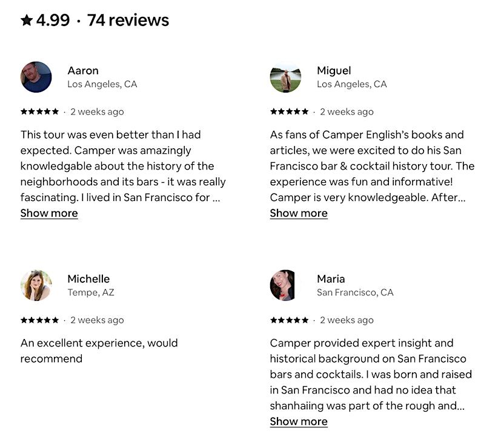
Task: Open reviewer name Miguel
Action: pos(334,70)
